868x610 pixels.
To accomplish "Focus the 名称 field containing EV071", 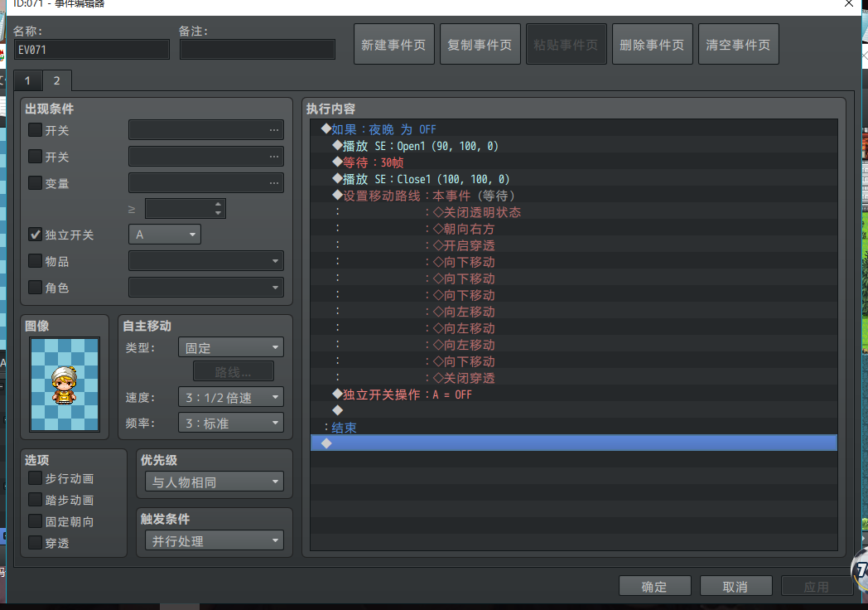I will (92, 49).
